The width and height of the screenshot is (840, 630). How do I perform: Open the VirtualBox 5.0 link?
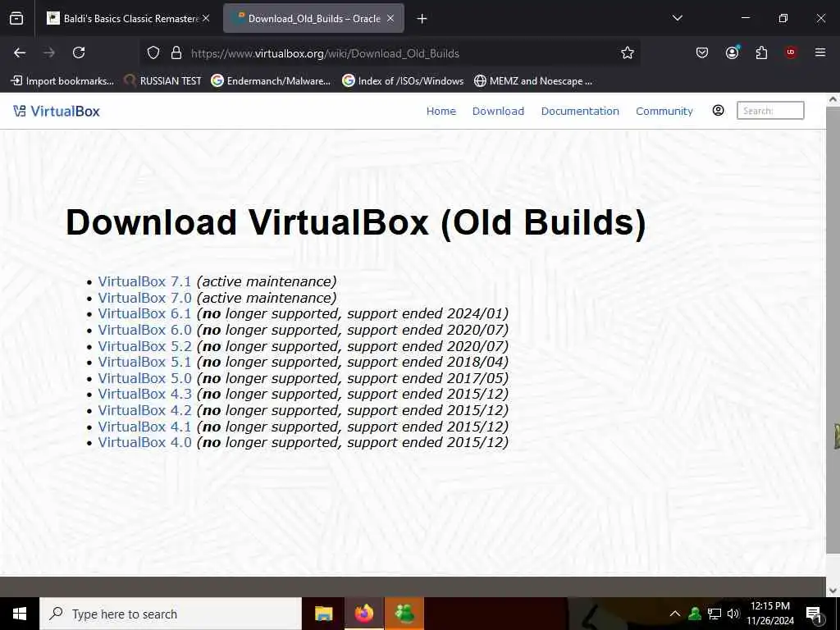coord(144,377)
